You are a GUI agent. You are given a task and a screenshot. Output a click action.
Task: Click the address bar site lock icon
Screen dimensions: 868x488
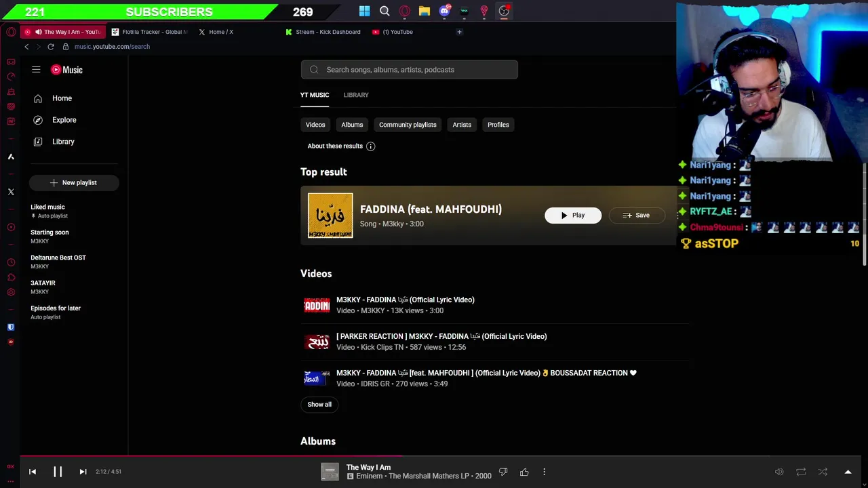[x=66, y=47]
